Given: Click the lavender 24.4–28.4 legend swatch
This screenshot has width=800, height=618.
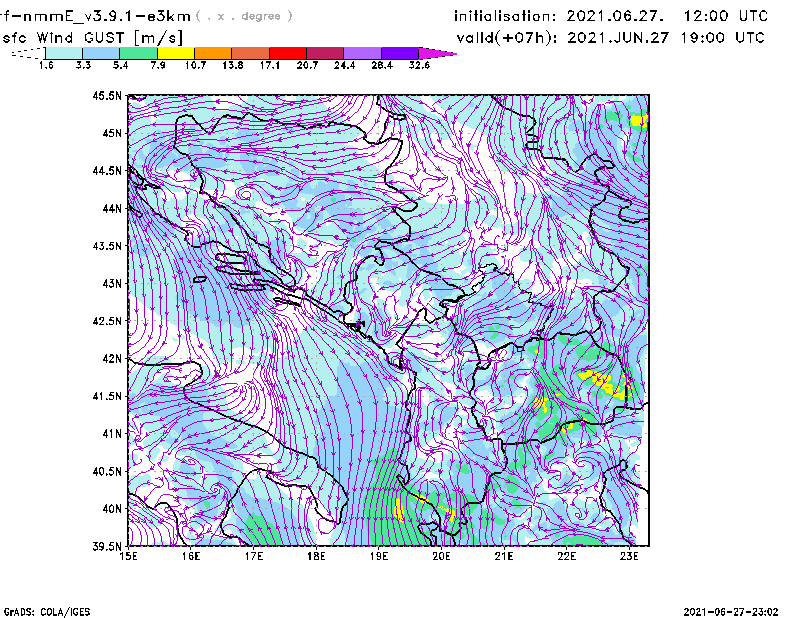Looking at the screenshot, I should click(x=363, y=53).
